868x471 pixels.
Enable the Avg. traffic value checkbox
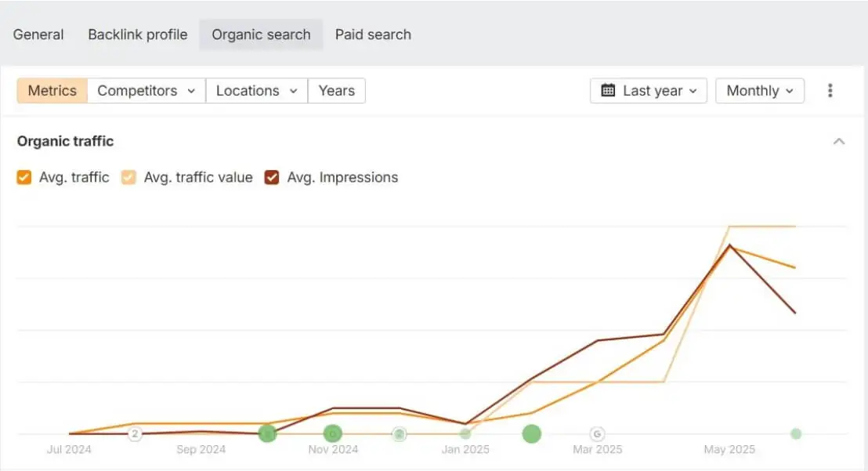point(128,177)
